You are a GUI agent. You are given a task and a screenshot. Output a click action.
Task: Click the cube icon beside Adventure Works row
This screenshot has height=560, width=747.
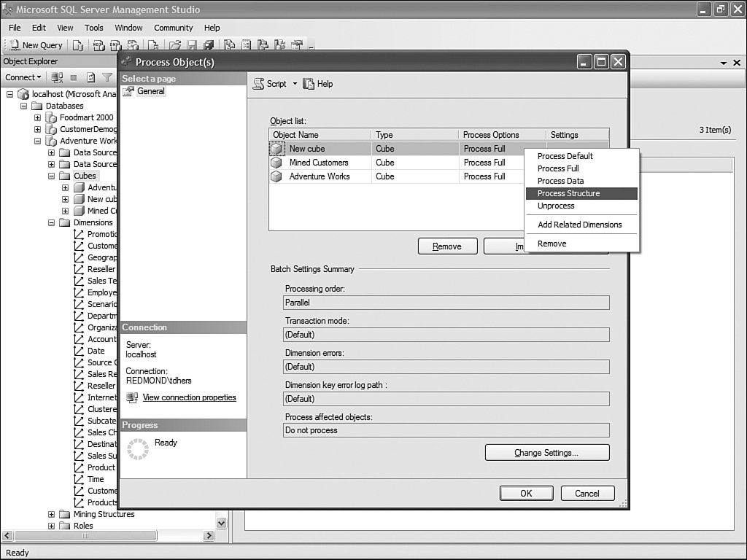[276, 176]
